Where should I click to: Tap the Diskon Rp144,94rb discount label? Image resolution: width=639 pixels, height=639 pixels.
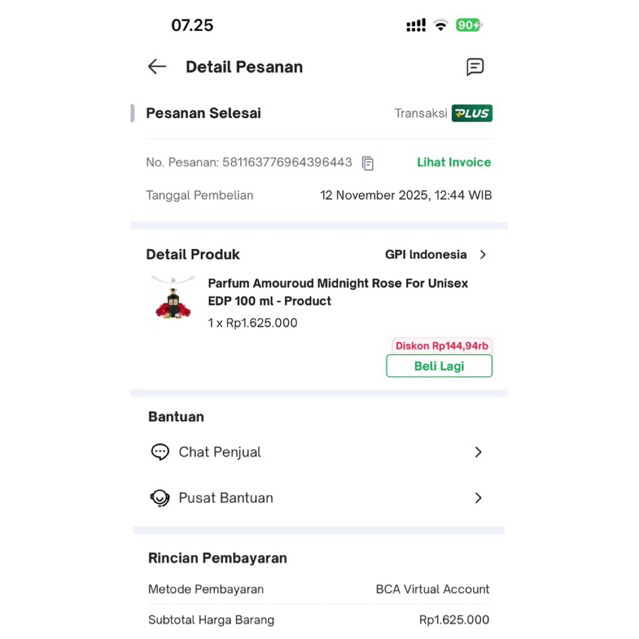(x=441, y=346)
